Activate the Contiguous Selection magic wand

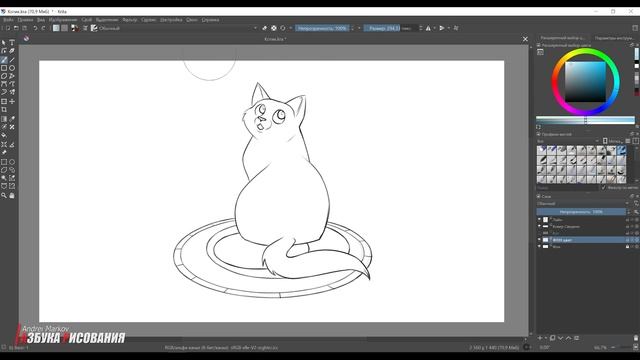(4, 178)
